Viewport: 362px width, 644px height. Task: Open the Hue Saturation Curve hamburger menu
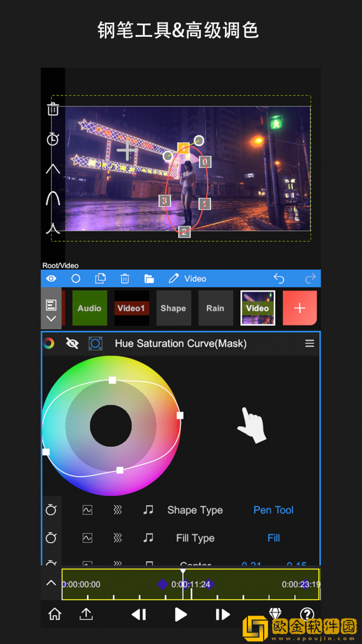(310, 343)
